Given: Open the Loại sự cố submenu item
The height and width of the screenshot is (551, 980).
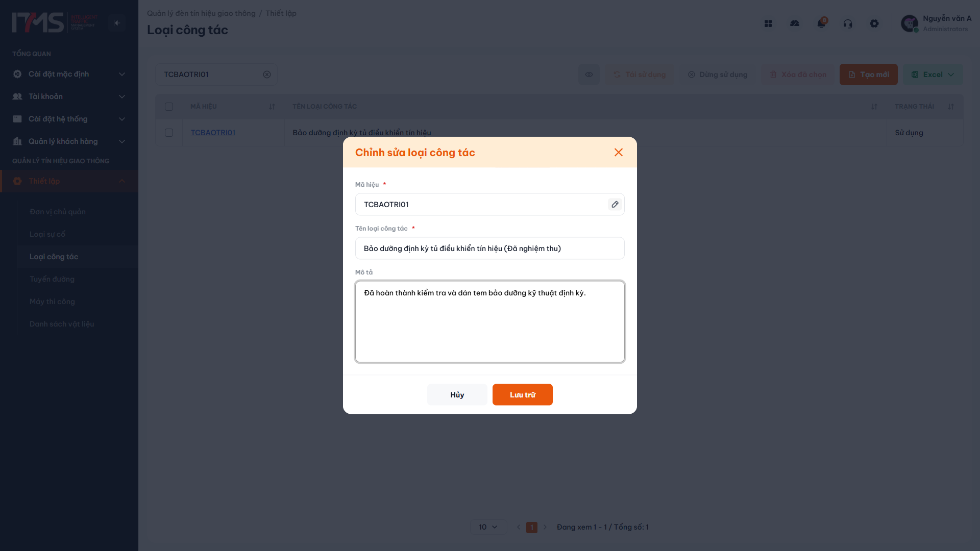Looking at the screenshot, I should point(47,234).
